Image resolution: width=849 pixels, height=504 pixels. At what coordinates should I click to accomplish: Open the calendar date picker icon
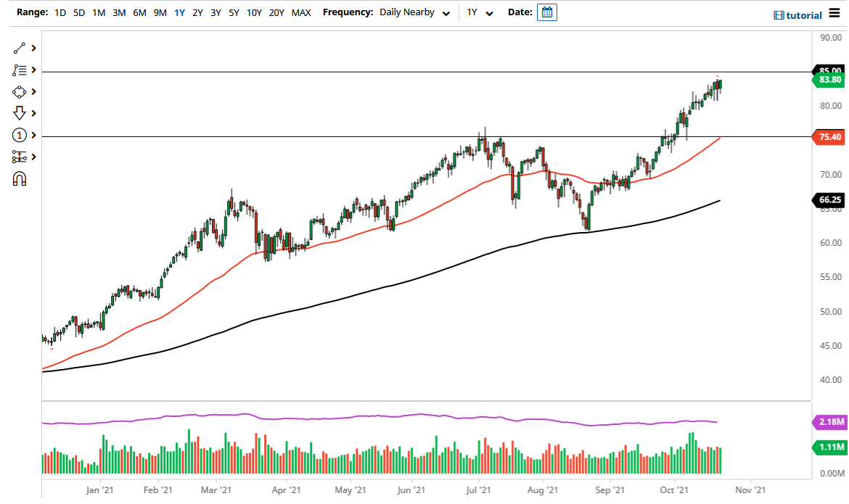[546, 12]
